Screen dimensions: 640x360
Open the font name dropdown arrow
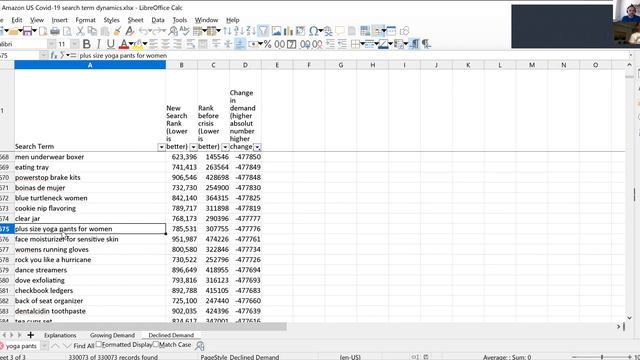click(51, 44)
